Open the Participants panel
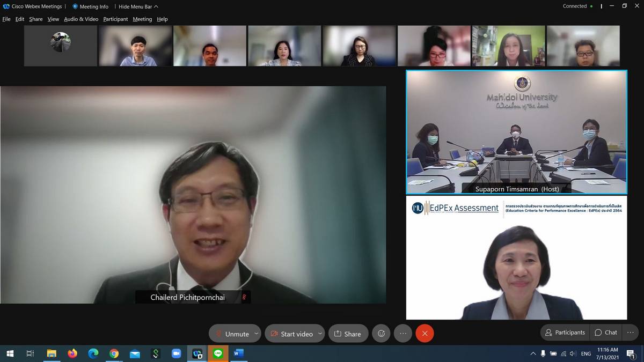Image resolution: width=644 pixels, height=362 pixels. [565, 333]
